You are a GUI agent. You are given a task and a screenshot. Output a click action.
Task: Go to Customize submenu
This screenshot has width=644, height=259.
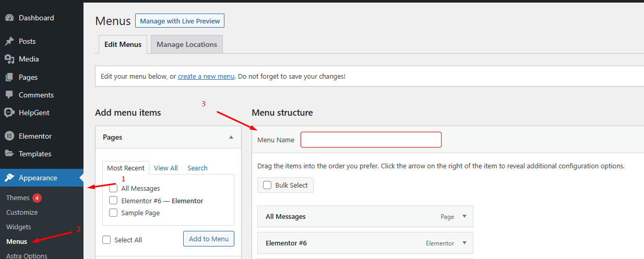click(x=22, y=213)
